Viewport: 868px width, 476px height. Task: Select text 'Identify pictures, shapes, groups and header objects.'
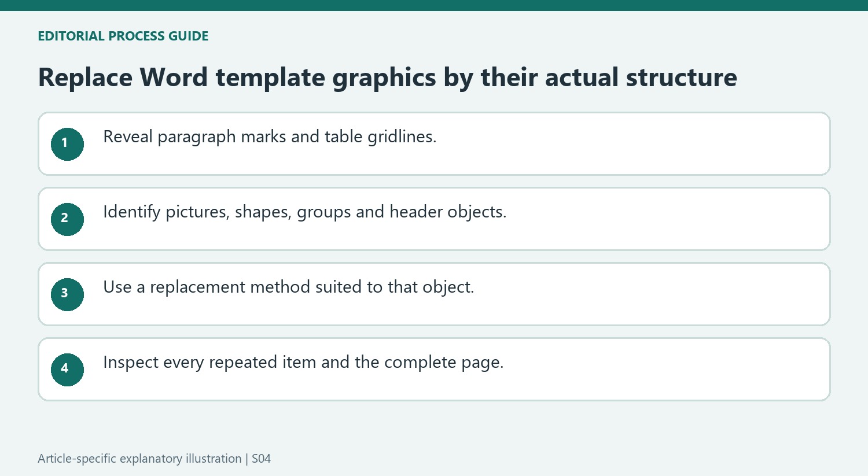click(x=305, y=212)
